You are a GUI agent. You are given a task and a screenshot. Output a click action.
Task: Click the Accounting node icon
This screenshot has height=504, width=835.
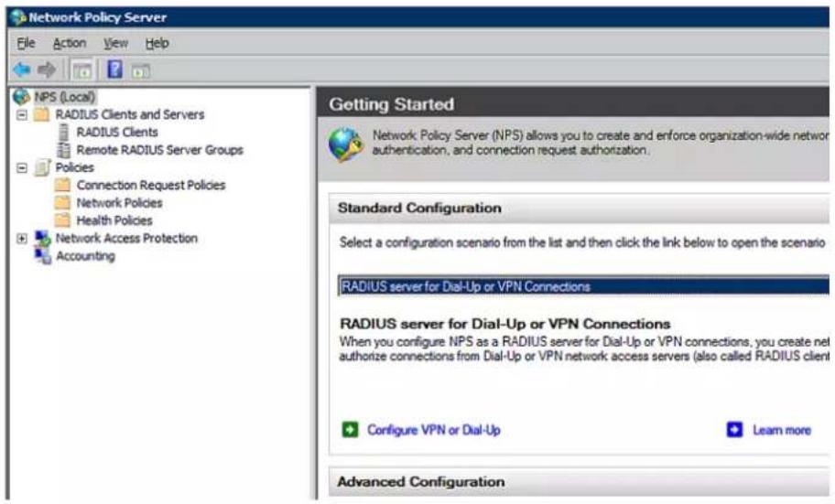pos(43,256)
